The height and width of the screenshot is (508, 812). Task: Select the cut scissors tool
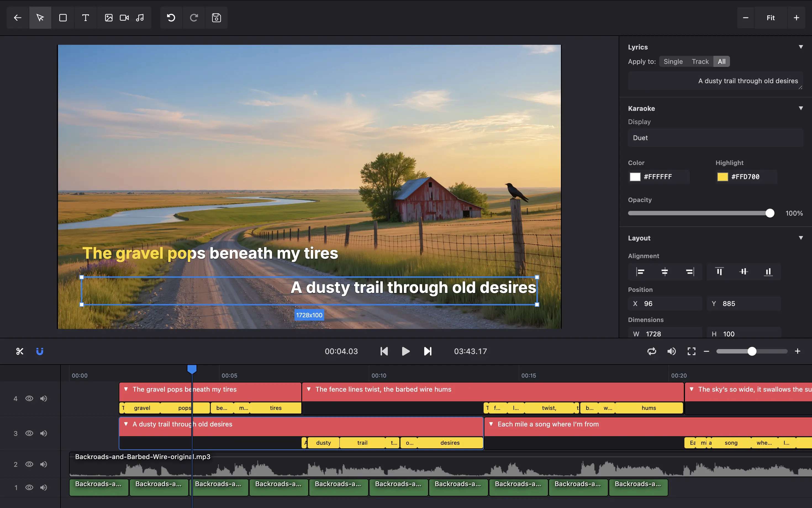pyautogui.click(x=19, y=351)
